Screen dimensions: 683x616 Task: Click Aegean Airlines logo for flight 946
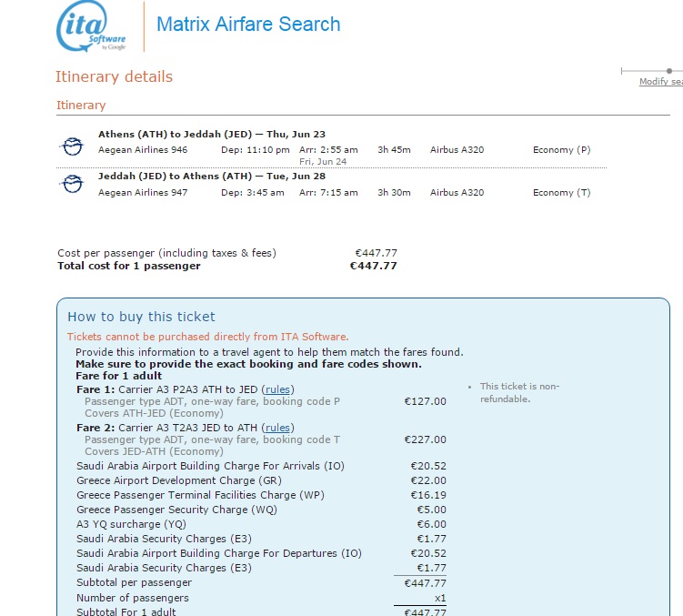pyautogui.click(x=72, y=146)
